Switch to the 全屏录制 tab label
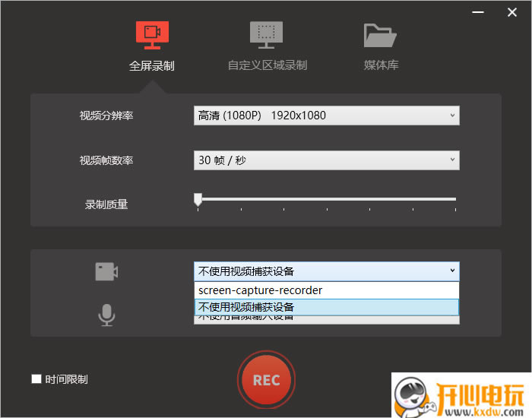 152,66
